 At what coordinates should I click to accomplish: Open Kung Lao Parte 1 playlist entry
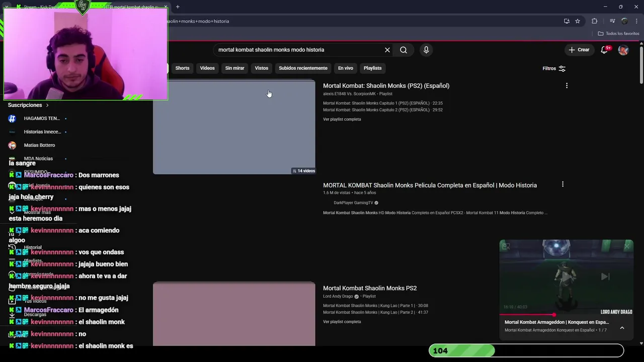pos(375,306)
